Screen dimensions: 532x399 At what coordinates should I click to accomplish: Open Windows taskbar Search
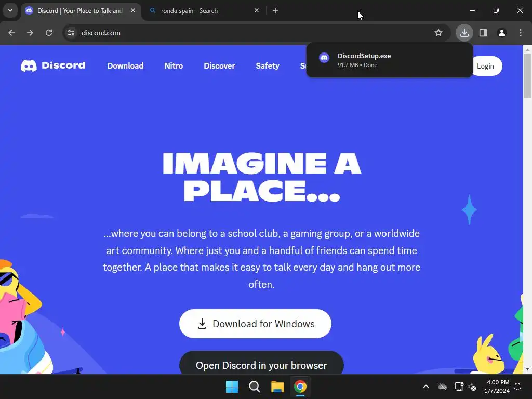pyautogui.click(x=255, y=387)
